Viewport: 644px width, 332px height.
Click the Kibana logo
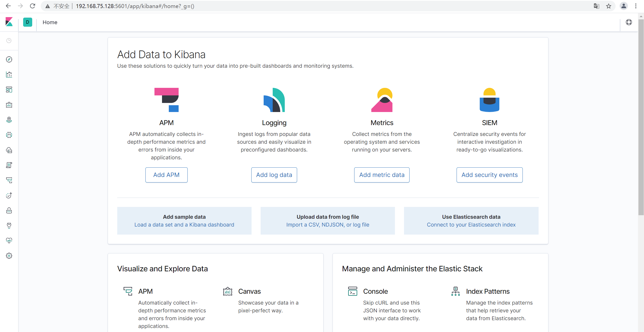click(9, 22)
